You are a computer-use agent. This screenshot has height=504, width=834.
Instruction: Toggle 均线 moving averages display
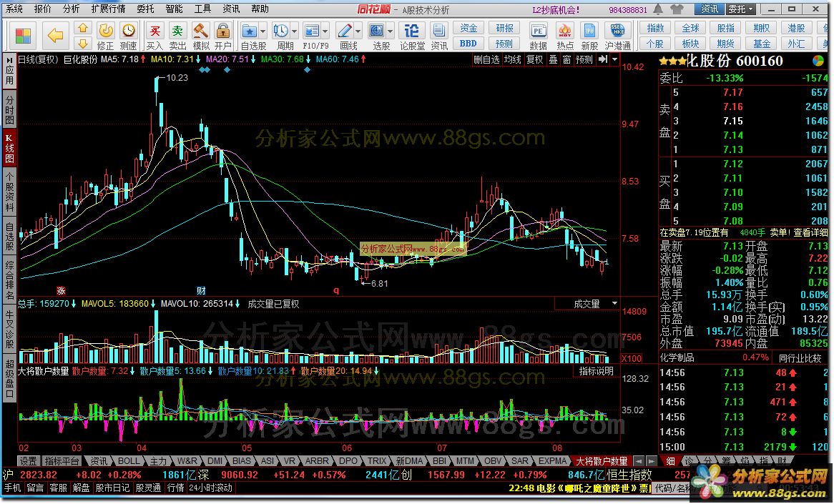pyautogui.click(x=513, y=59)
